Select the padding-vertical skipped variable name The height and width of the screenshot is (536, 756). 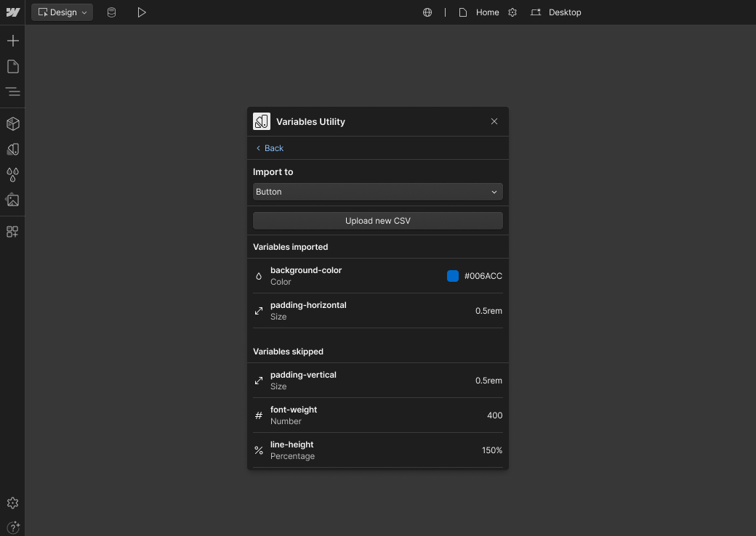(303, 375)
